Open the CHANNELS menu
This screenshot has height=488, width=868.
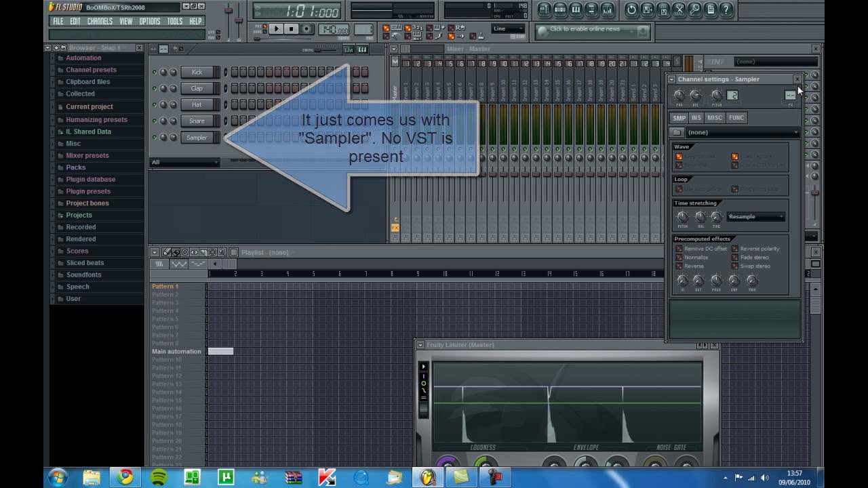100,21
